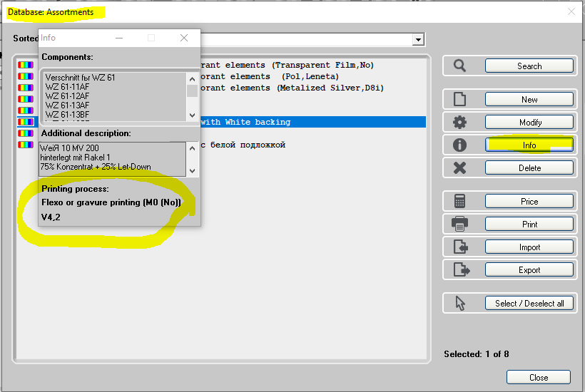The width and height of the screenshot is (585, 392).
Task: Select component WZ 61-12AF
Action: pos(67,96)
